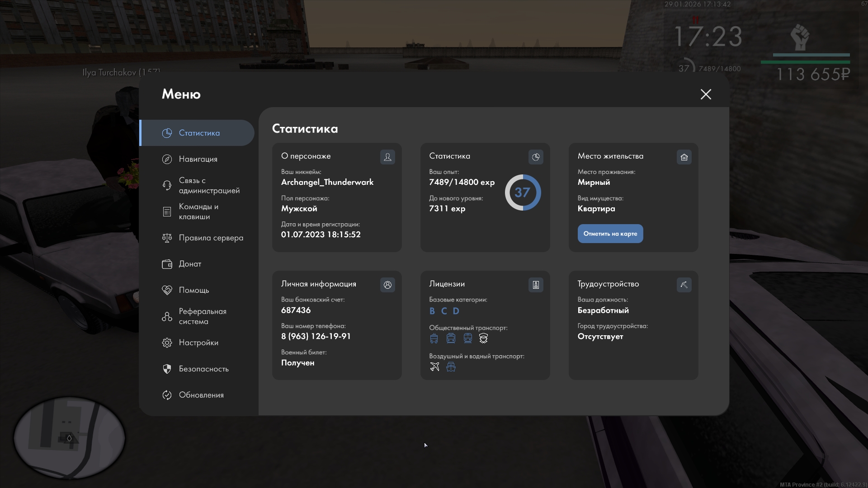This screenshot has height=488, width=868.
Task: Open the Безопасность section
Action: [203, 369]
